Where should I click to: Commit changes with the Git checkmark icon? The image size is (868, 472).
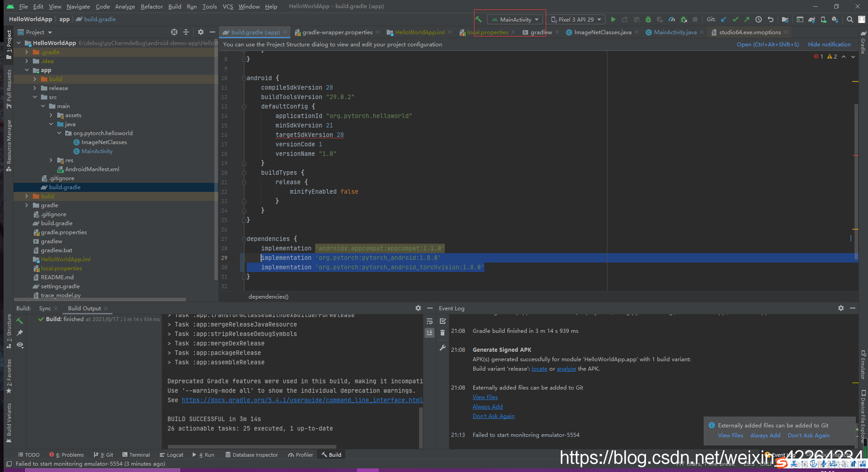pos(735,19)
